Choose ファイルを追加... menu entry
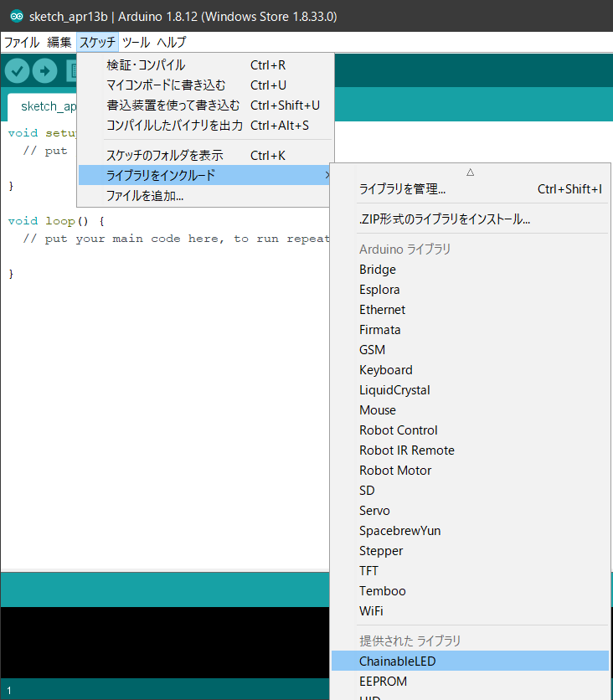 pyautogui.click(x=204, y=196)
